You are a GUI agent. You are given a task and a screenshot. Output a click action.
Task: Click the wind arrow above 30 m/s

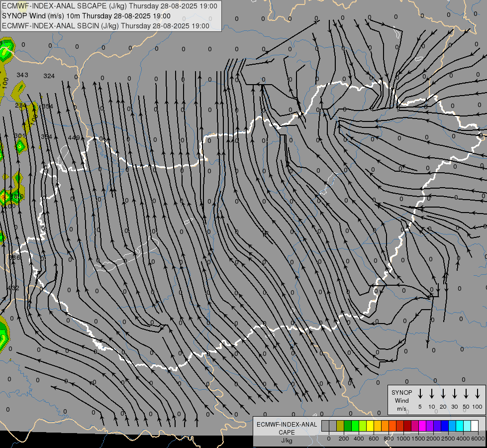tap(454, 394)
